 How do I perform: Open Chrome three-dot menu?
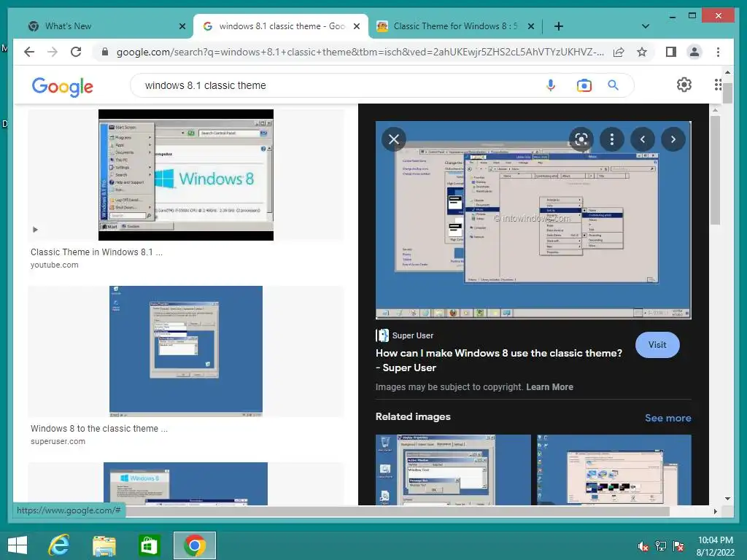click(x=718, y=52)
